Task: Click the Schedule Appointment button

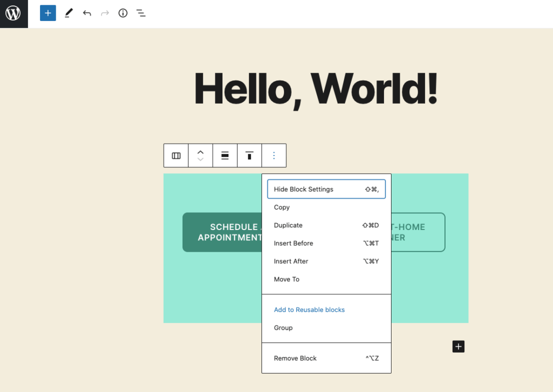Action: 222,232
